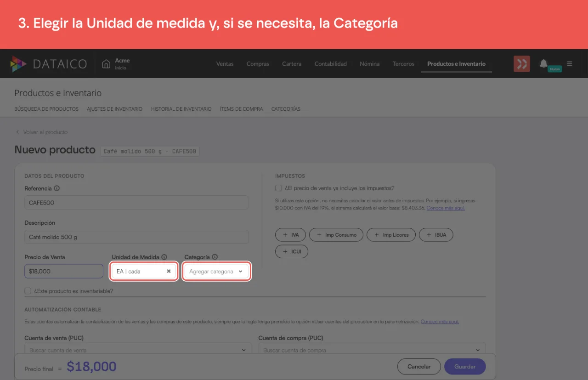Viewport: 588px width, 380px height.
Task: Open the Unidad de Medida selector
Action: pyautogui.click(x=144, y=272)
